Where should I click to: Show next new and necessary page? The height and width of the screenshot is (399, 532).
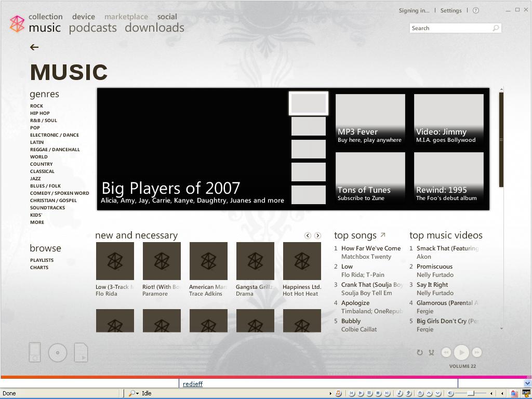point(317,235)
